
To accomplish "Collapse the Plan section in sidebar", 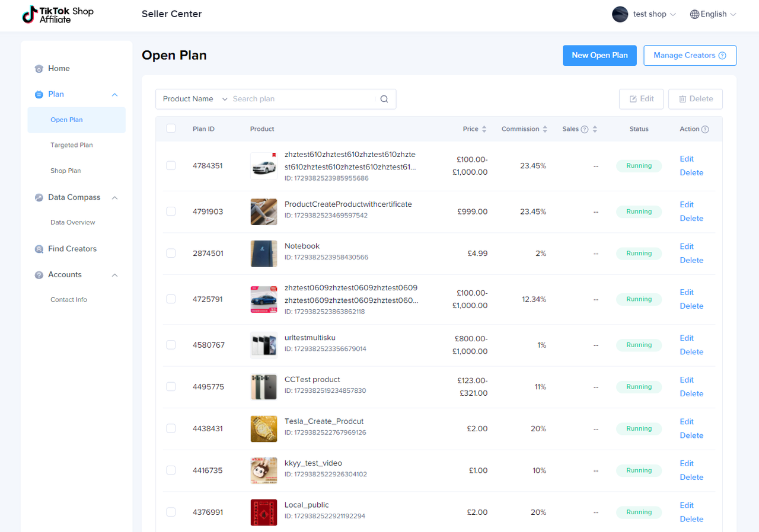I will (115, 95).
